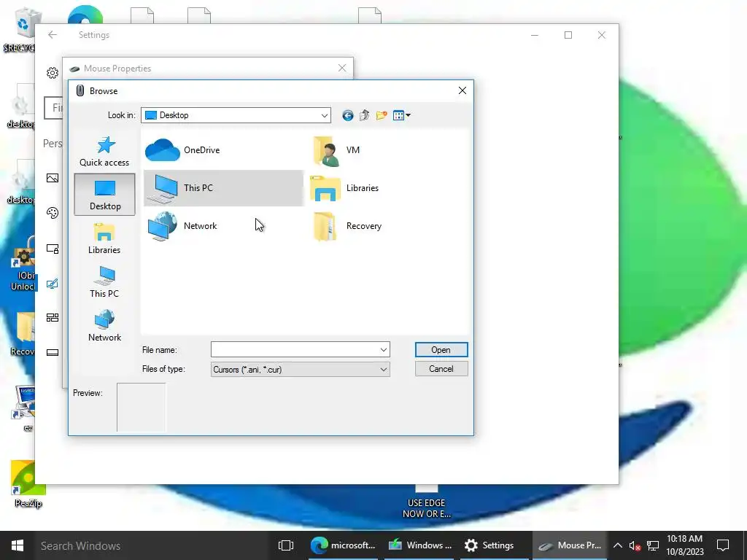Select This PC in the places bar
The height and width of the screenshot is (560, 747).
(104, 282)
